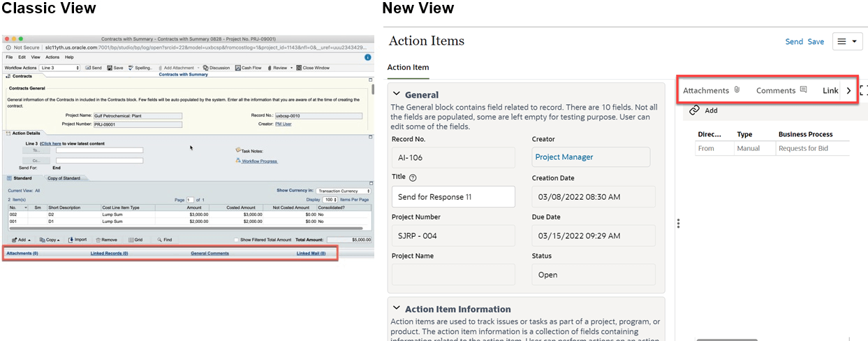Click the Cc... button in Action Details
868x341 pixels.
(36, 161)
